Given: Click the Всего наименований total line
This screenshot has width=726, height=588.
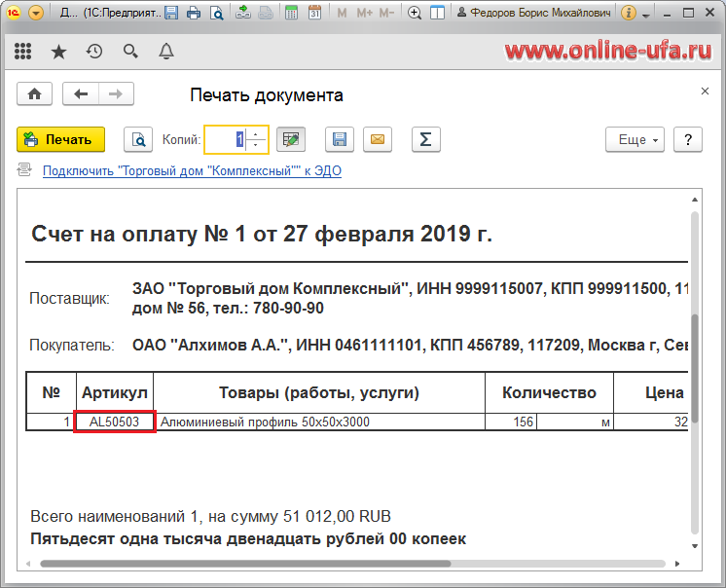Looking at the screenshot, I should 210,516.
